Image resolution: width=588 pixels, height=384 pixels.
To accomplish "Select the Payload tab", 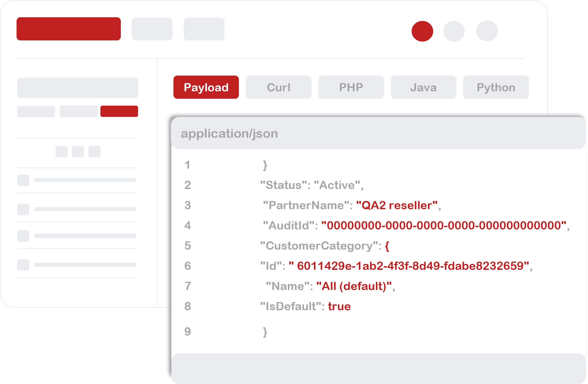I will tap(206, 87).
